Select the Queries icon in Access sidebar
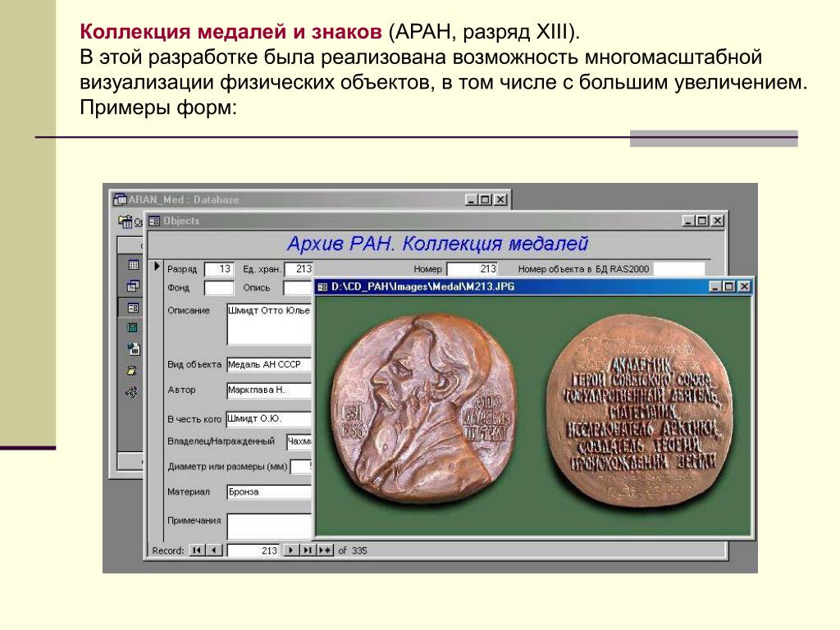This screenshot has height=630, width=840. click(133, 286)
